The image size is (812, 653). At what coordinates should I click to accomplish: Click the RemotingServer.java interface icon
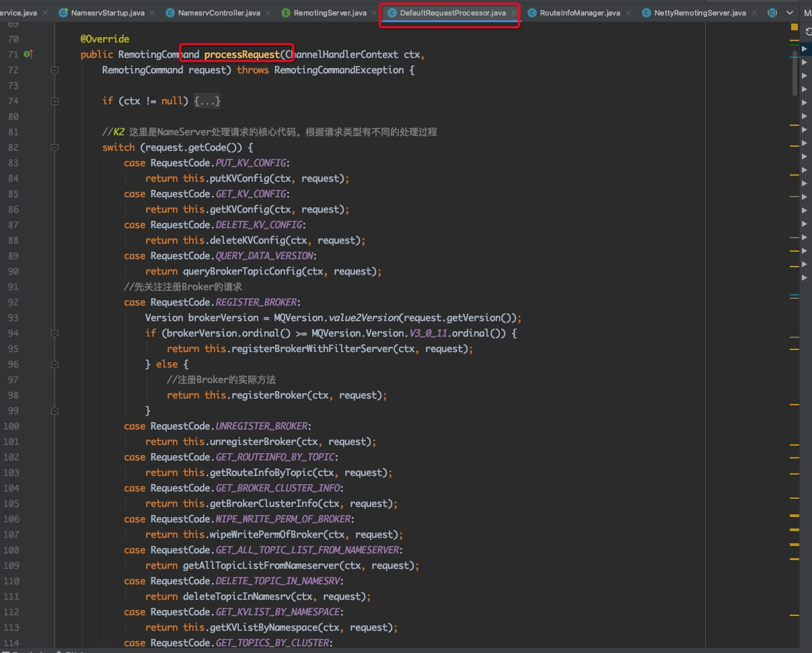287,13
